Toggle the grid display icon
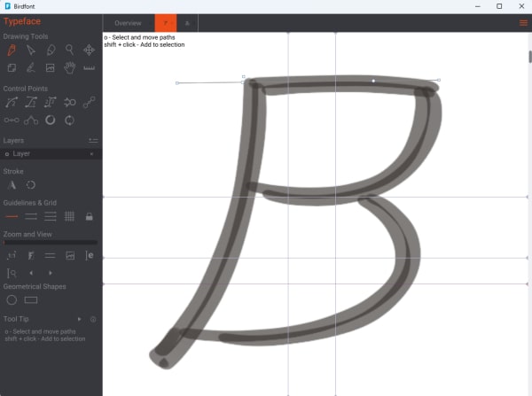Screen dimensions: 532x396 coord(70,216)
